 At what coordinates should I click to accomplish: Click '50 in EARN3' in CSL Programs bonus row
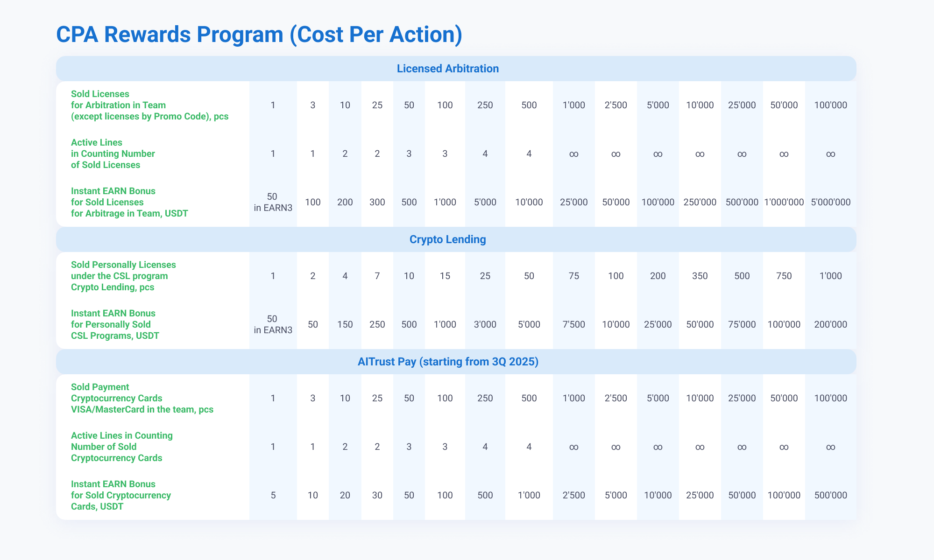coord(273,324)
